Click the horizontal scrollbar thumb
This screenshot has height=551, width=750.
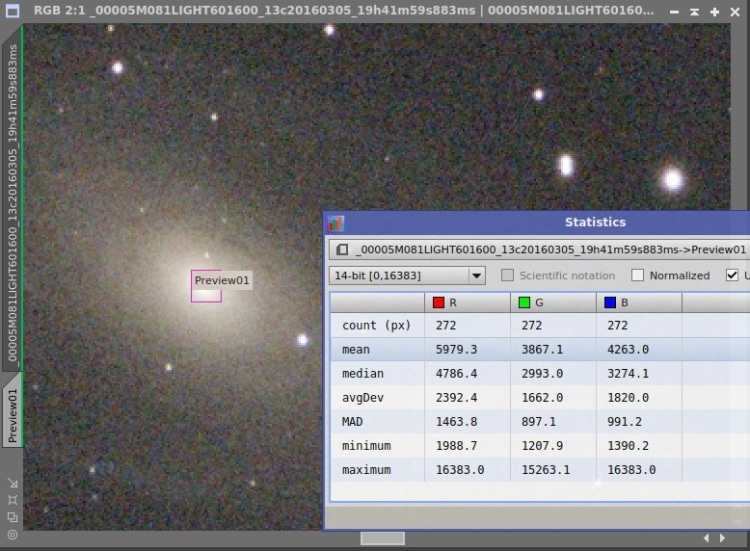coord(382,538)
